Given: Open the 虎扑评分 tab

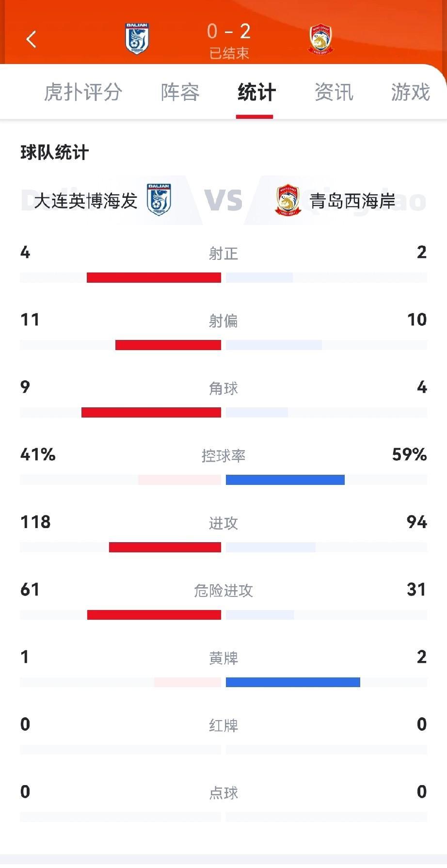Looking at the screenshot, I should pos(83,92).
